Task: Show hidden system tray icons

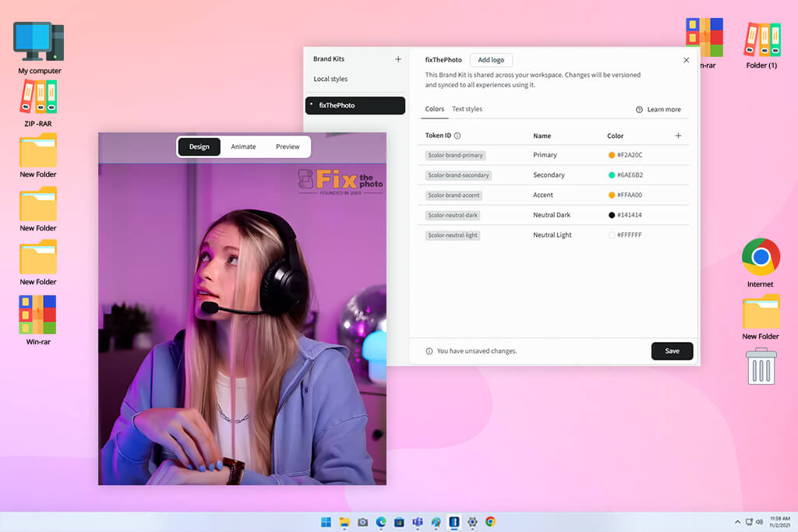Action: pos(737,522)
